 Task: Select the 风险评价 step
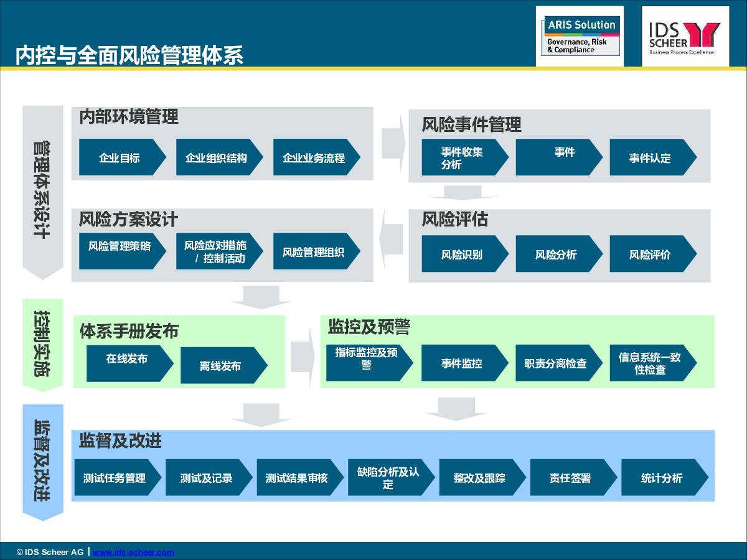coord(650,254)
